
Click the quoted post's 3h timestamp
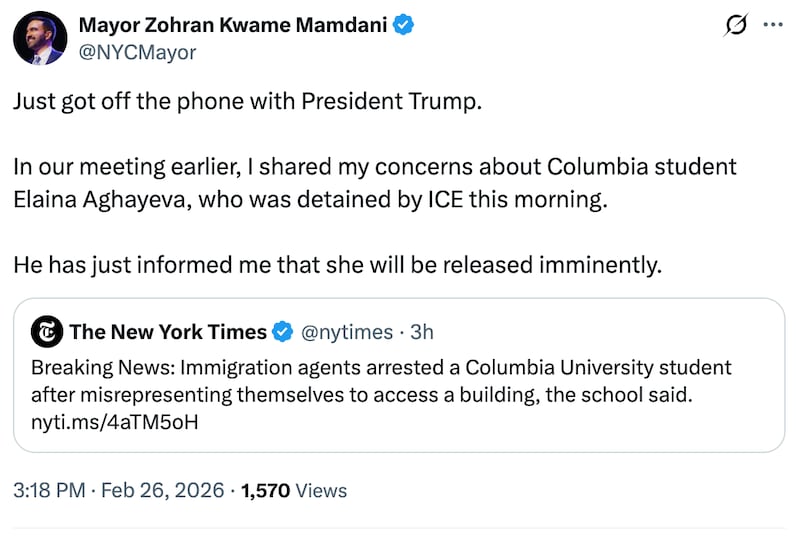(x=422, y=332)
